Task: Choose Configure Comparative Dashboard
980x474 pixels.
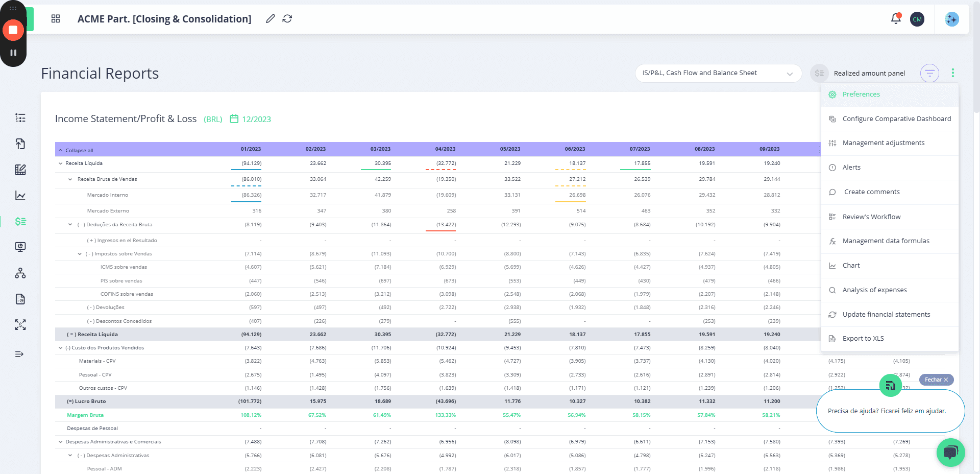Action: pyautogui.click(x=890, y=118)
